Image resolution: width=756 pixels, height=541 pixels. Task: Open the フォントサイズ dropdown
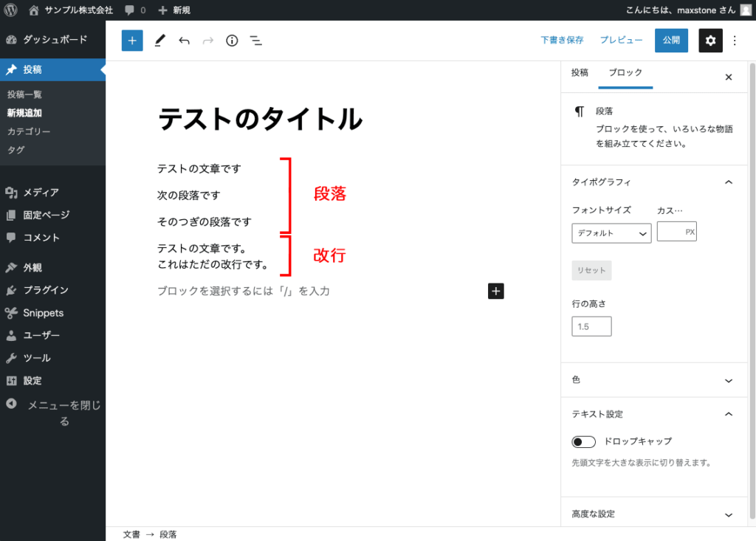coord(611,232)
